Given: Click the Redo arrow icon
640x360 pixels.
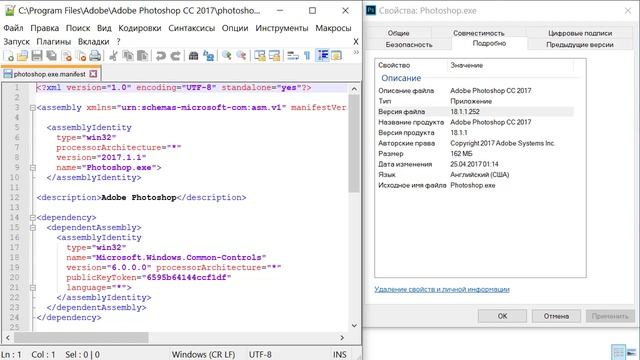Looking at the screenshot, I should point(175,56).
